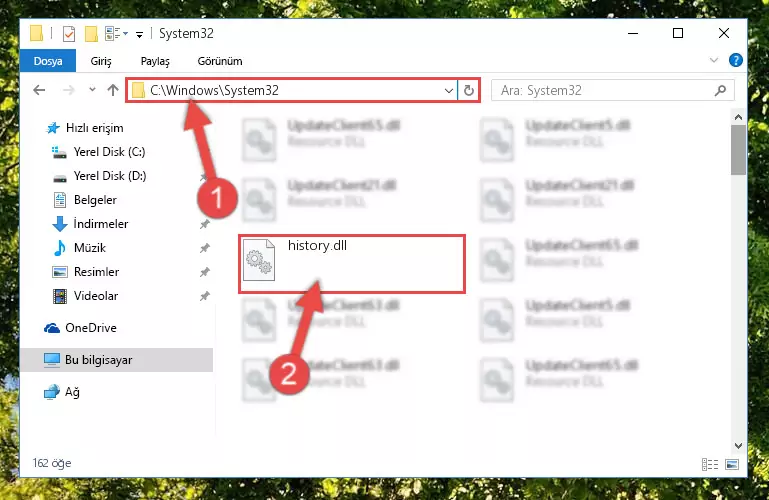This screenshot has width=769, height=500.
Task: Click the Ara: System32 search box
Action: tap(613, 91)
